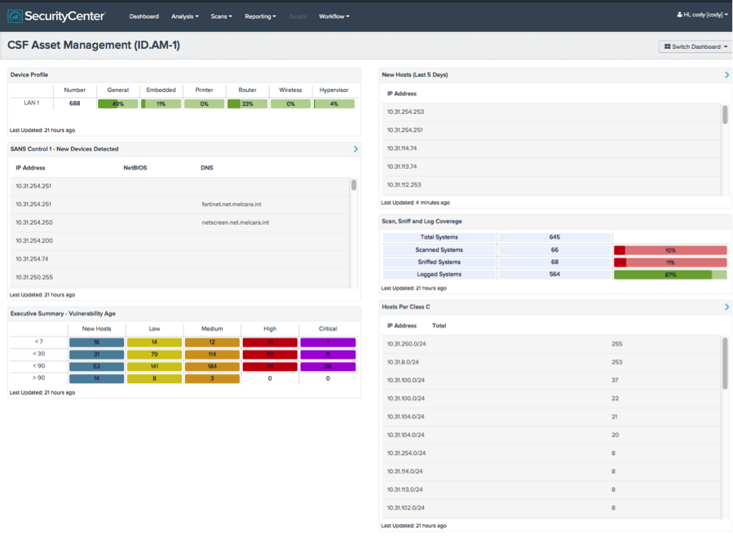Click the IP Address header in Hosts Per Class C
Screen dimensions: 733x560
click(x=402, y=326)
